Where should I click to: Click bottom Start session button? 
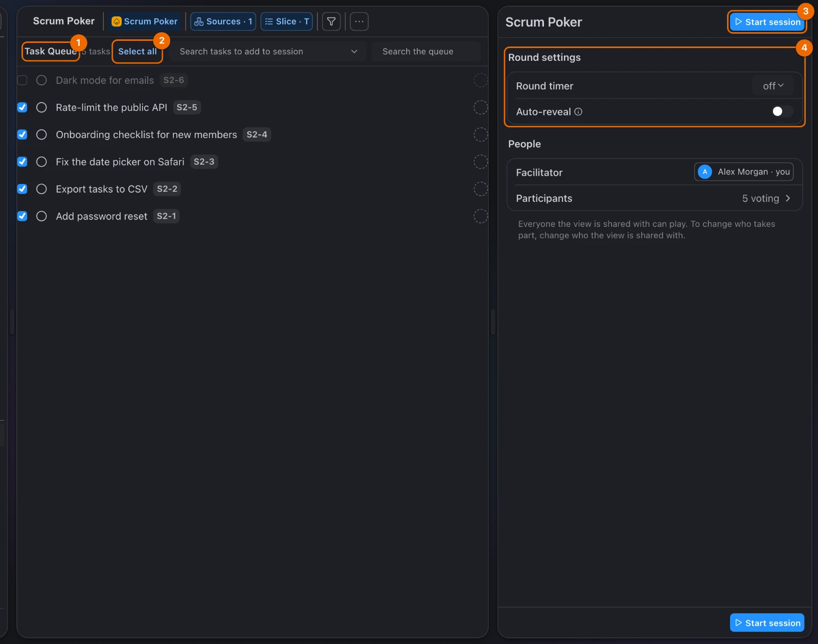click(767, 623)
